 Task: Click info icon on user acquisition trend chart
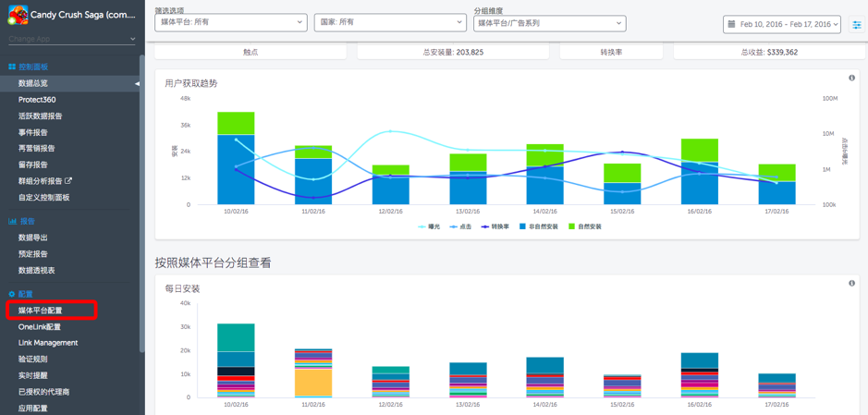click(x=852, y=78)
